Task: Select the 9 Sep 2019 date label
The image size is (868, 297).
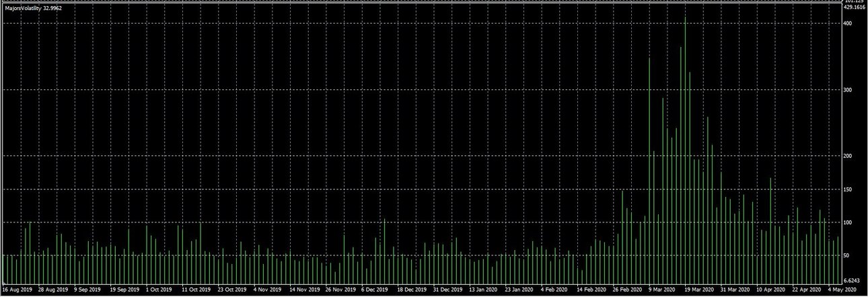Action: click(x=88, y=290)
